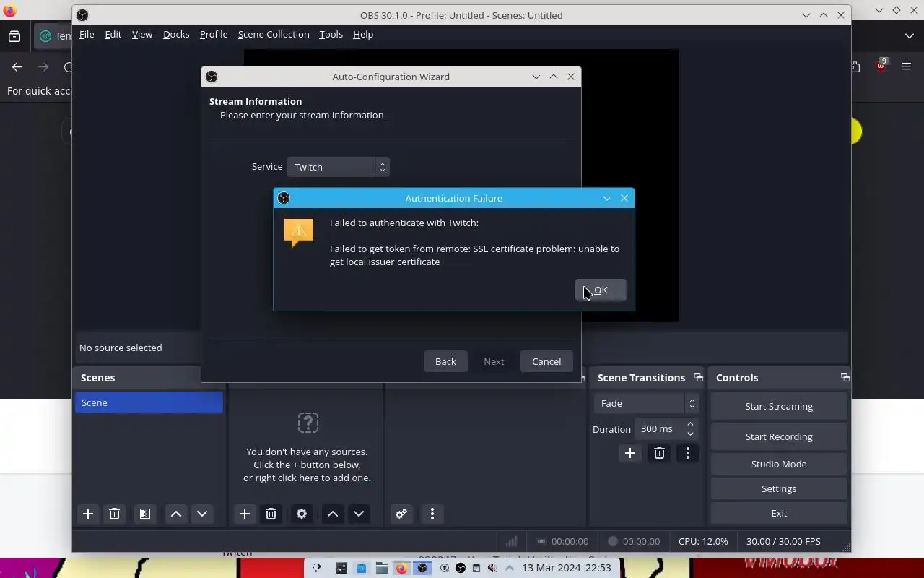
Task: Open the File menu
Action: [87, 34]
